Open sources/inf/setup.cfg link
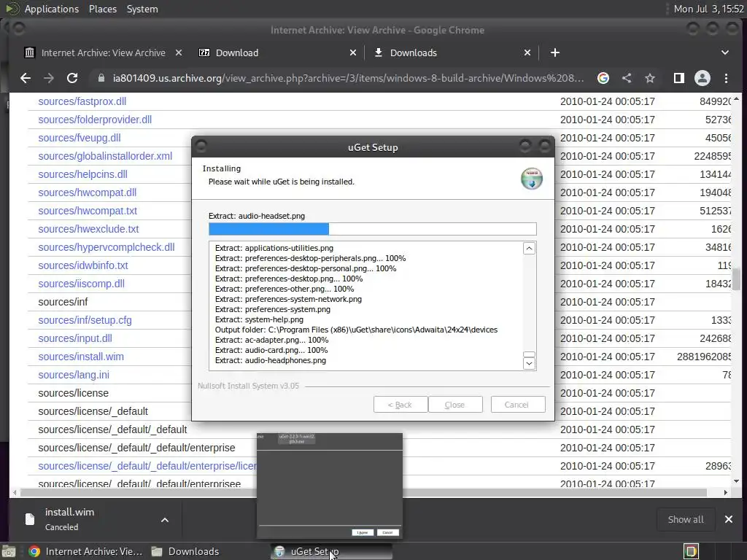Viewport: 747px width, 560px height. click(x=85, y=320)
